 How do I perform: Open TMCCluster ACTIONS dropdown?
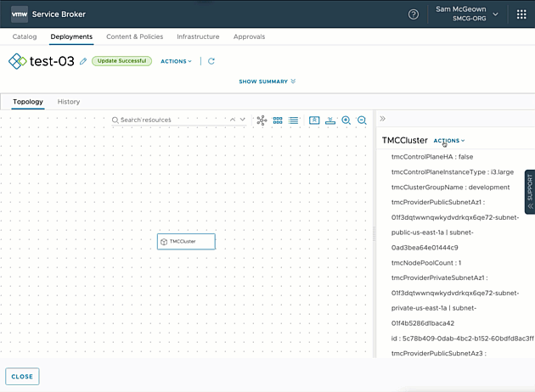449,141
